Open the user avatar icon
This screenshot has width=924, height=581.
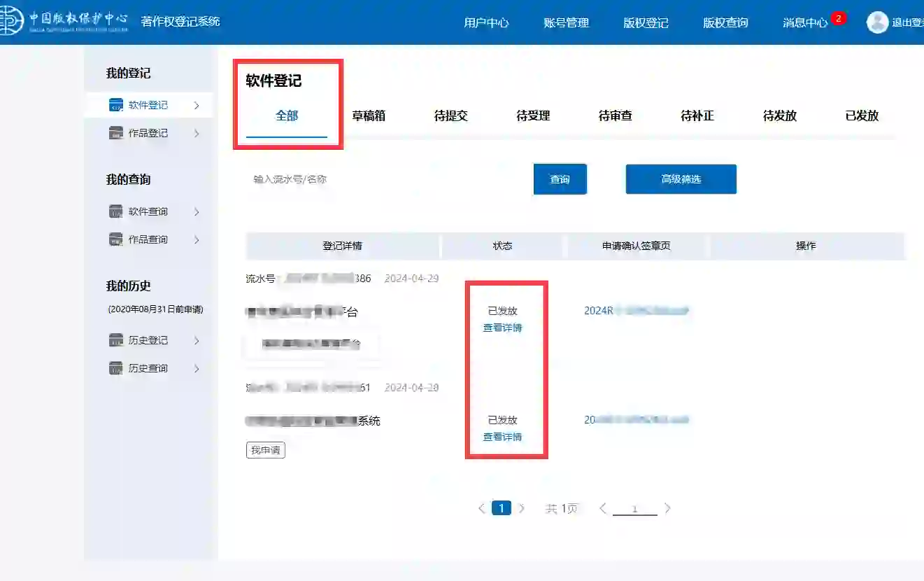tap(877, 22)
